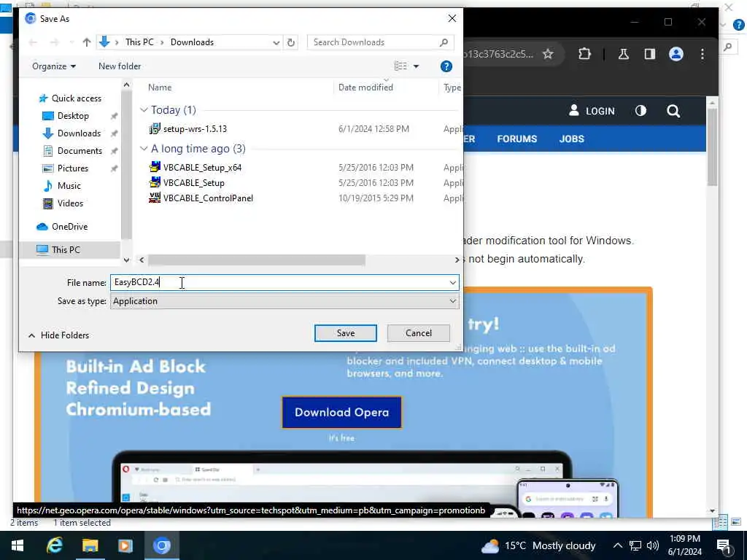The height and width of the screenshot is (560, 747).
Task: Open Chrome Labs flask icon
Action: 623,54
